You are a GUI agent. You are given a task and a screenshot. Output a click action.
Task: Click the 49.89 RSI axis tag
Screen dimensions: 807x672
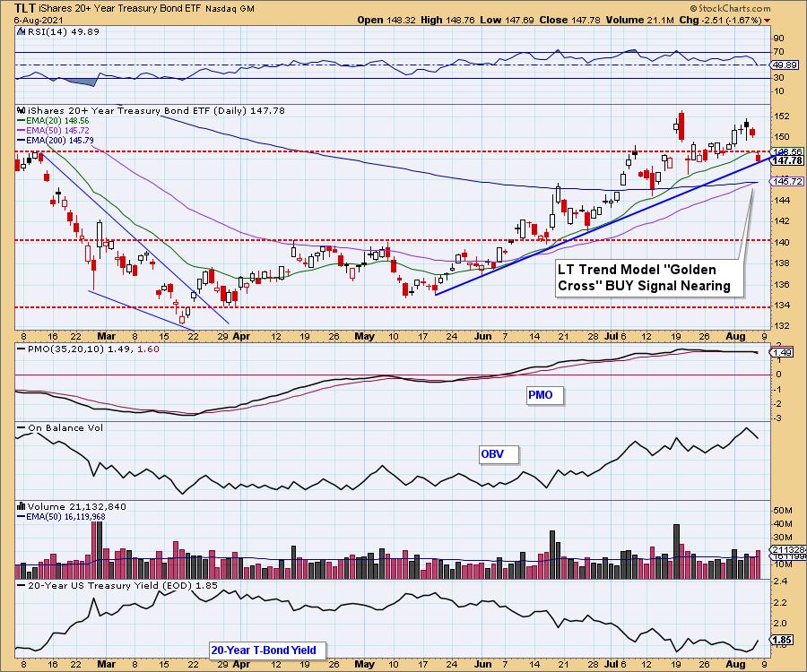tap(785, 65)
